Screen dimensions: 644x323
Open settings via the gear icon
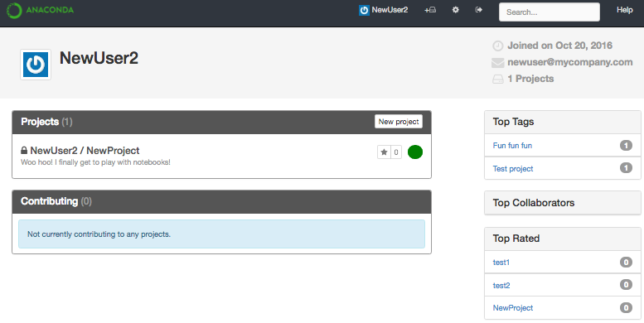pyautogui.click(x=456, y=10)
